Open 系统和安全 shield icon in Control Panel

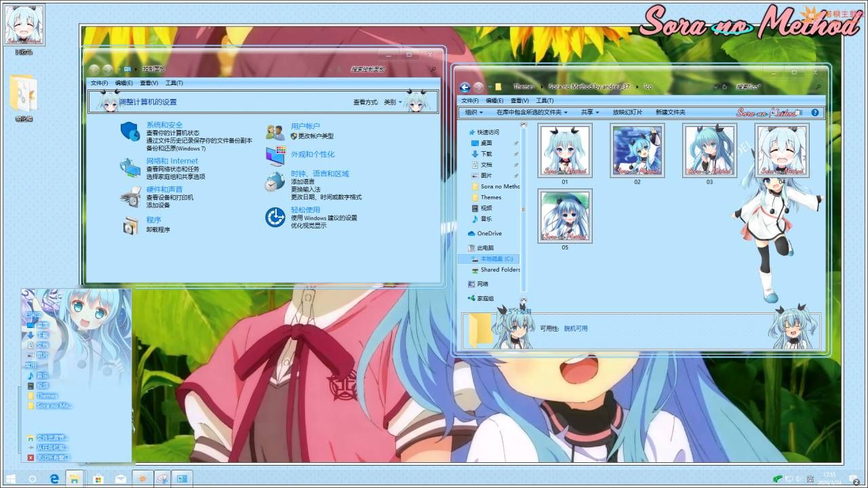point(130,131)
